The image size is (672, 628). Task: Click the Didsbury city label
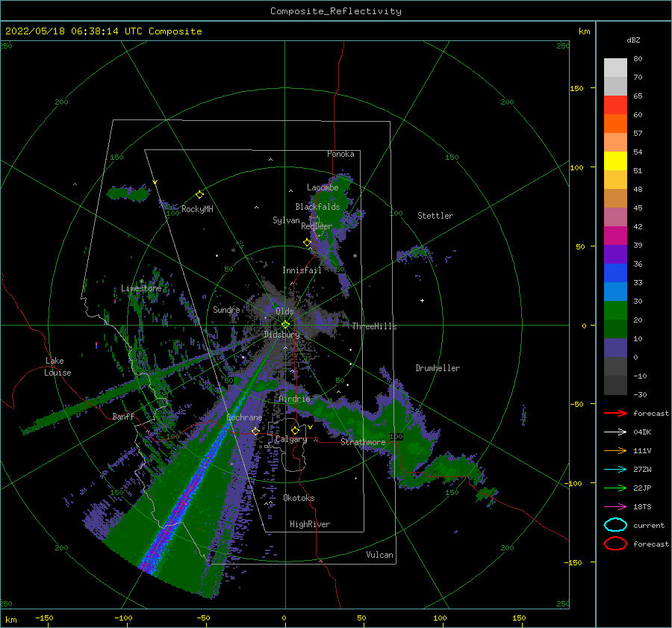click(281, 335)
